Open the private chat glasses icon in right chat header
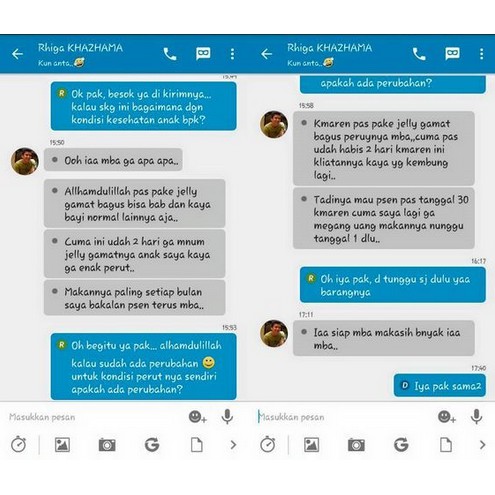 pos(452,53)
